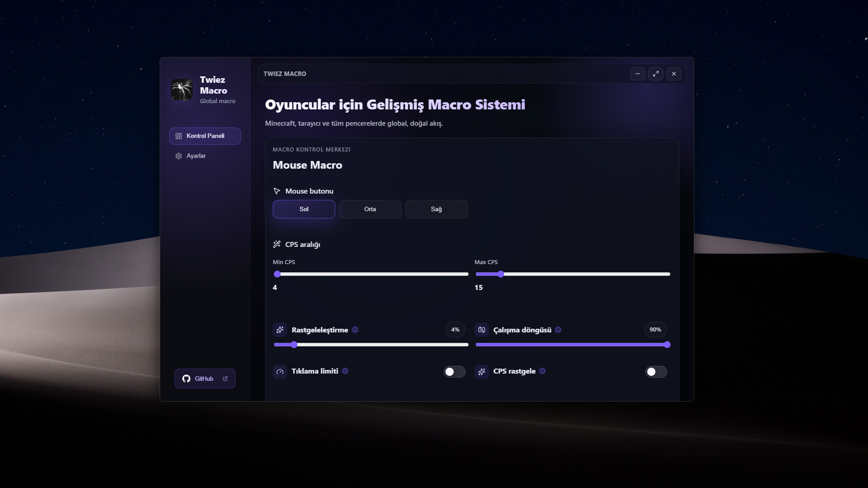Click the MACRO KONTROL MERKEZI label
Image resolution: width=868 pixels, height=488 pixels.
tap(312, 150)
